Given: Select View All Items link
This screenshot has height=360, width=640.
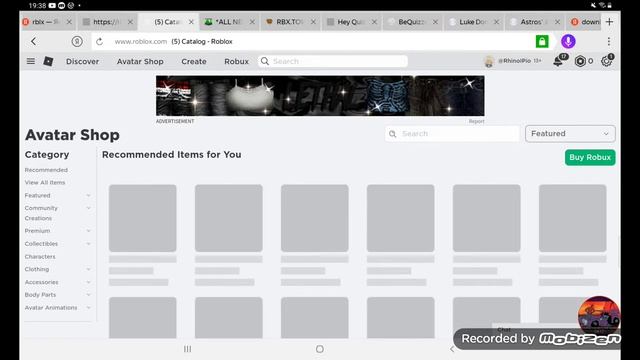Looking at the screenshot, I should pyautogui.click(x=45, y=182).
